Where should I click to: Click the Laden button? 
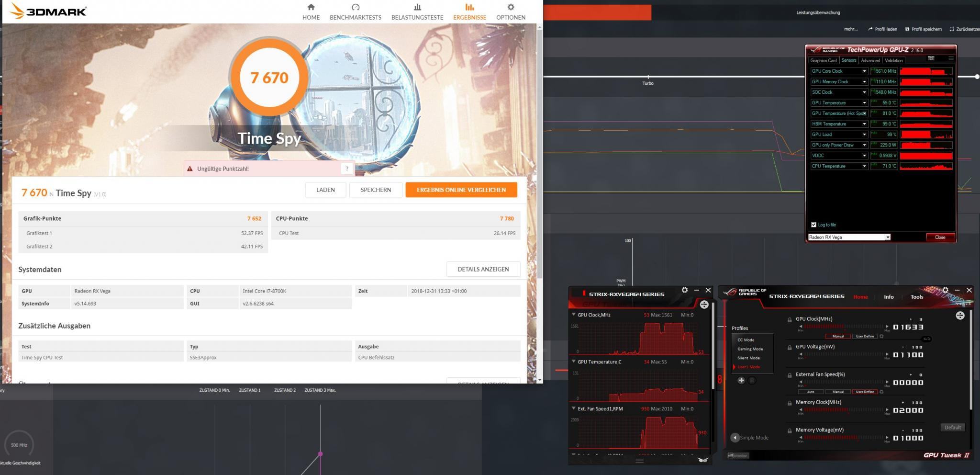tap(325, 190)
